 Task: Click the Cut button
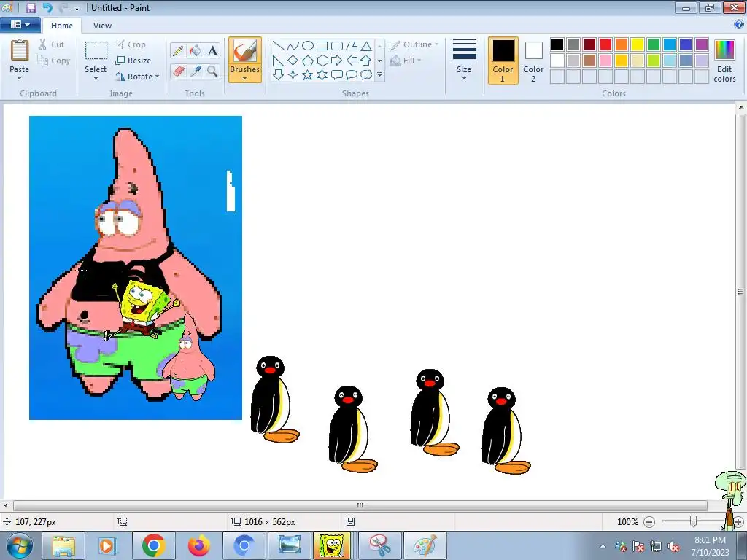click(x=52, y=44)
